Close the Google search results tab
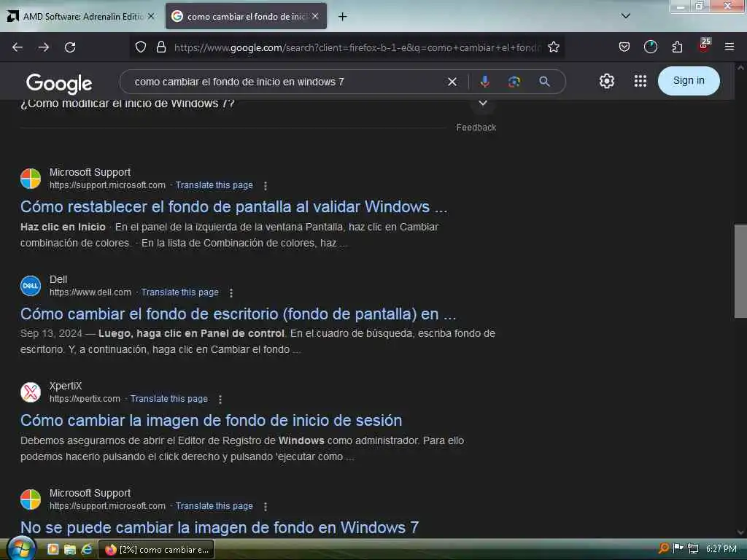 click(315, 16)
